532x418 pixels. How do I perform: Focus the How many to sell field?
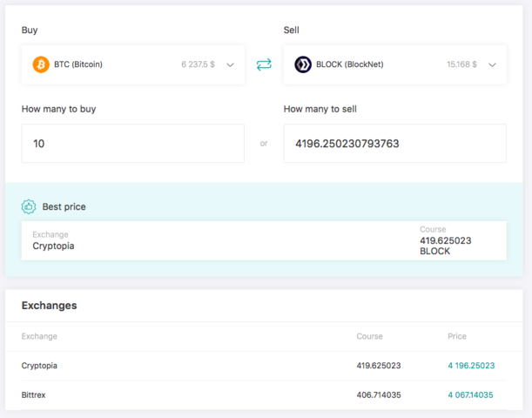click(395, 144)
